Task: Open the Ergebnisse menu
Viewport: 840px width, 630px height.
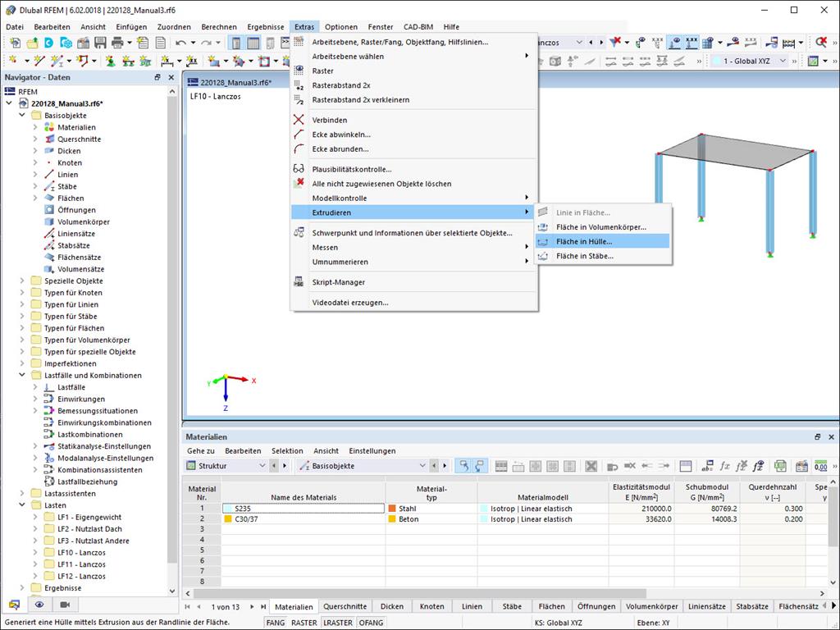Action: coord(266,27)
